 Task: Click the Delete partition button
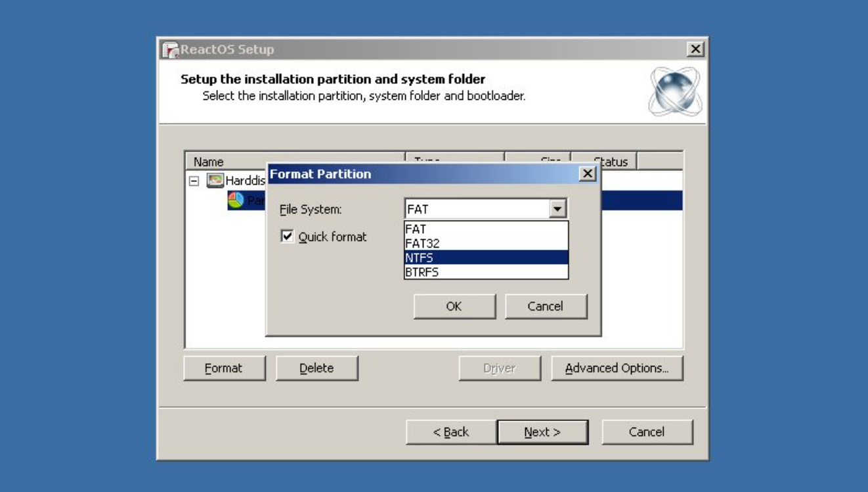pyautogui.click(x=317, y=369)
